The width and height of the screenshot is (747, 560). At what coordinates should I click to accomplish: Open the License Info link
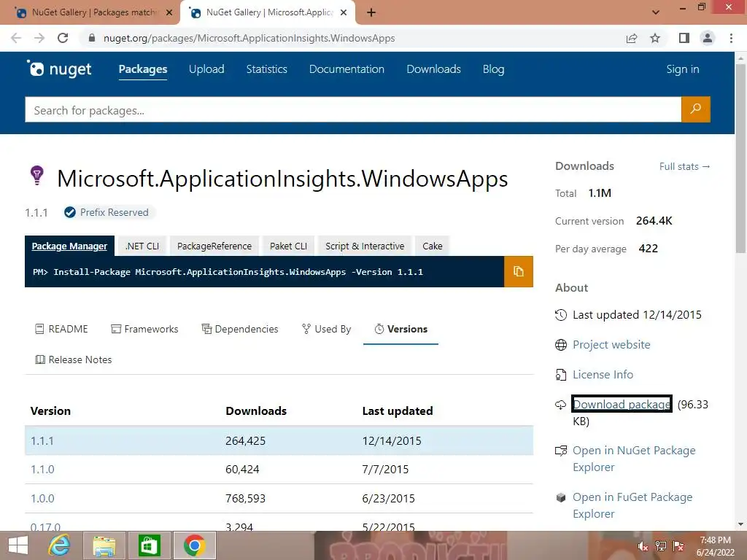coord(603,374)
